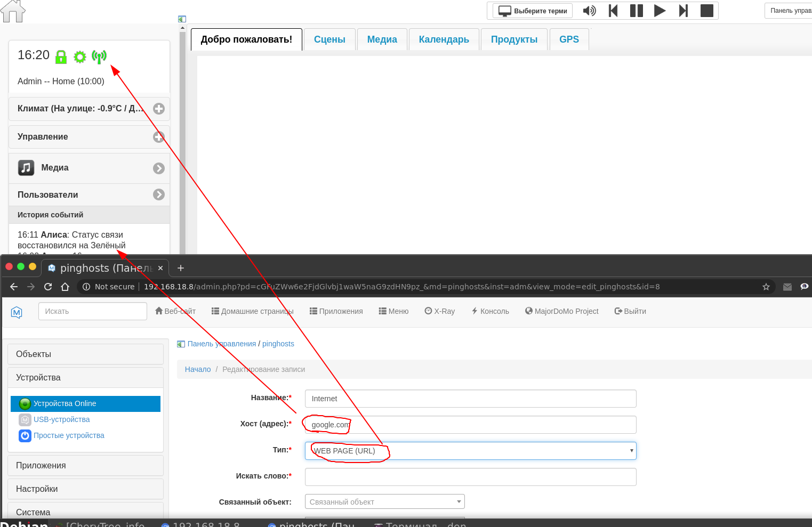Switch to the Календарь tab
The image size is (812, 527).
point(444,39)
